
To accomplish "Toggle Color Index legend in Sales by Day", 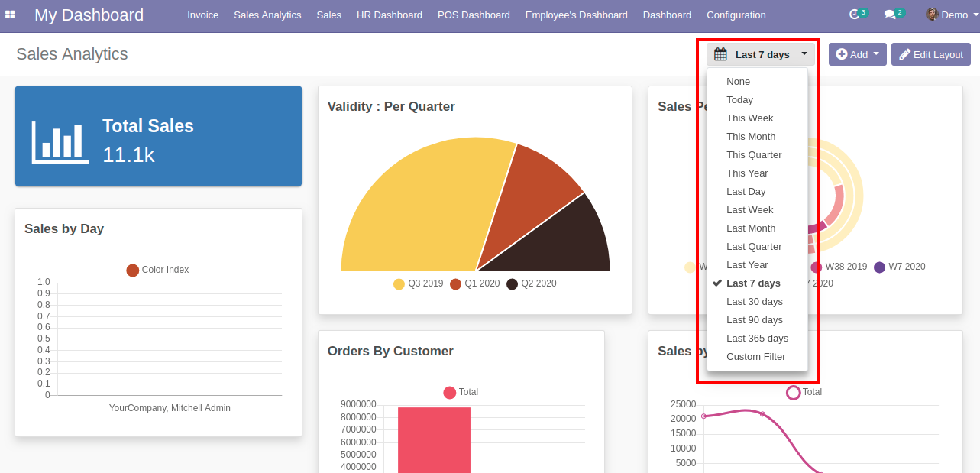I will 157,270.
